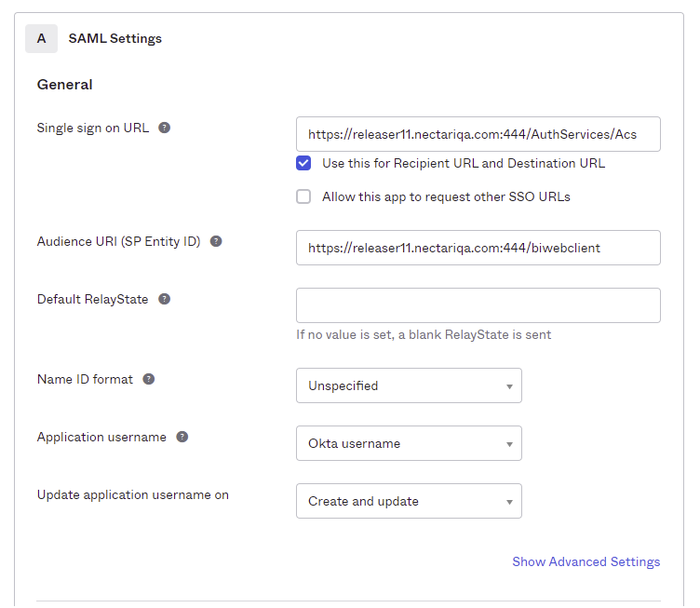Click the blank RelayState hint text

point(424,334)
